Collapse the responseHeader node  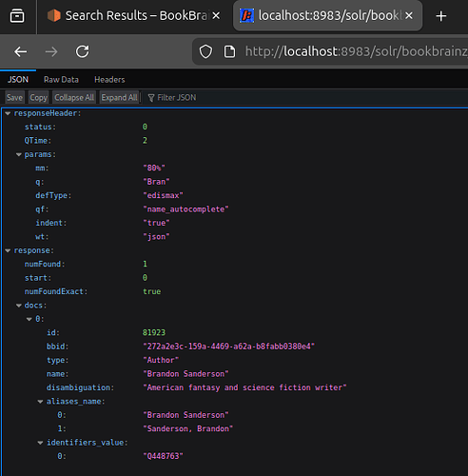click(x=8, y=113)
